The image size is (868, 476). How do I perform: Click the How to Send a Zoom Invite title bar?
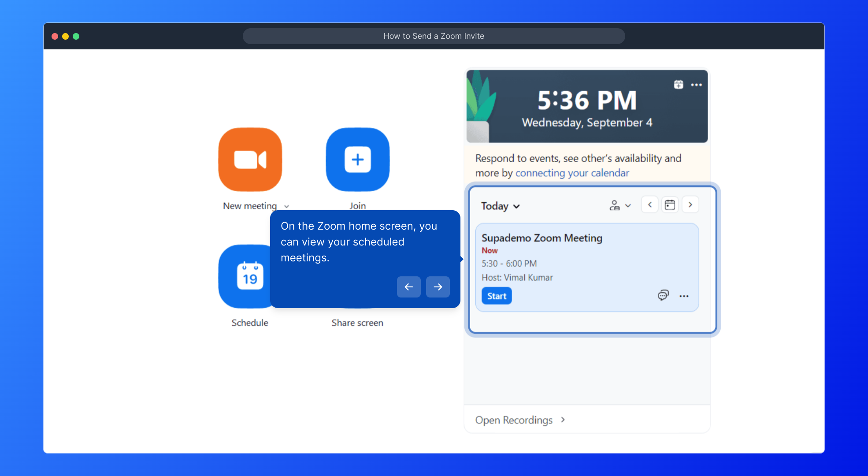pos(434,36)
